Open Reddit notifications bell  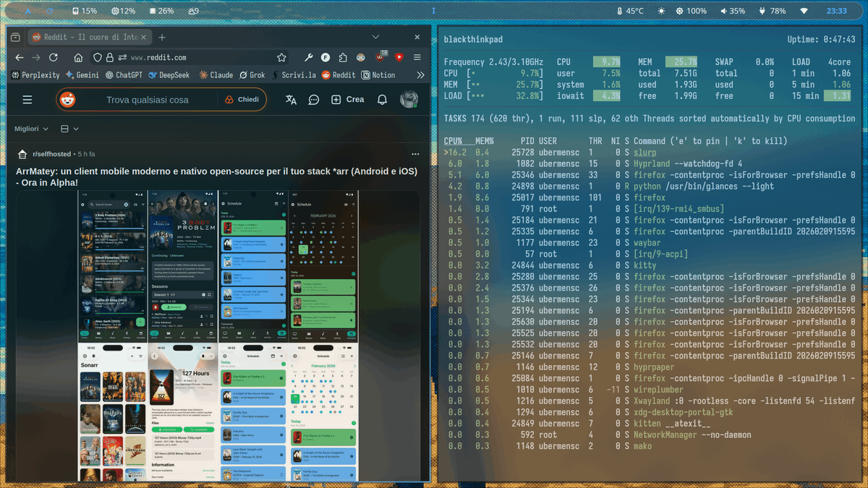(x=382, y=100)
